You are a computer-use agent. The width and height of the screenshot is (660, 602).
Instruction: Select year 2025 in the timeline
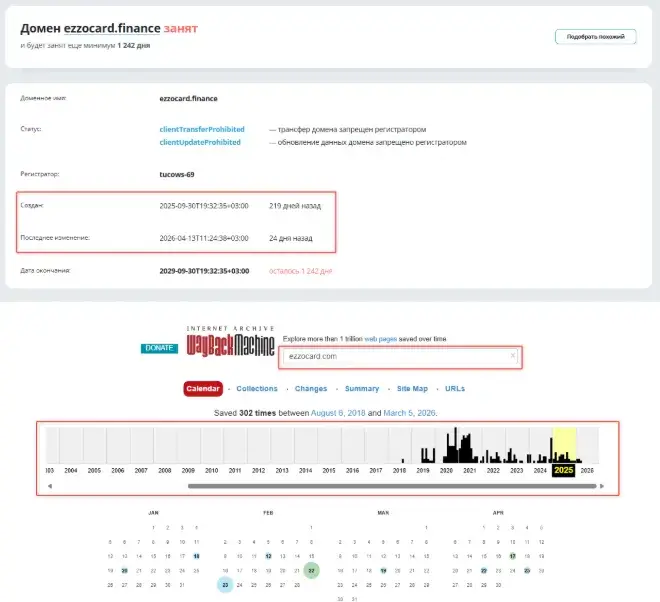tap(564, 470)
